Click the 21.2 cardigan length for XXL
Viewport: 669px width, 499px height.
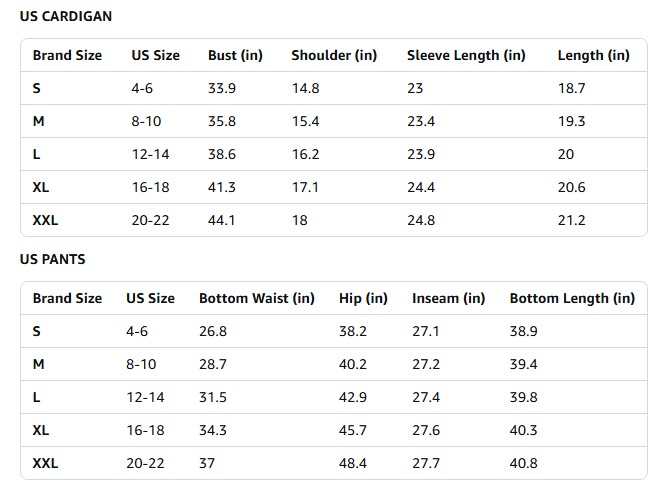pyautogui.click(x=572, y=220)
